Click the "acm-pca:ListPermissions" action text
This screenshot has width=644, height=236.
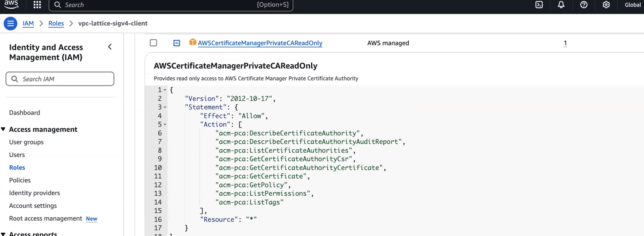tap(263, 193)
